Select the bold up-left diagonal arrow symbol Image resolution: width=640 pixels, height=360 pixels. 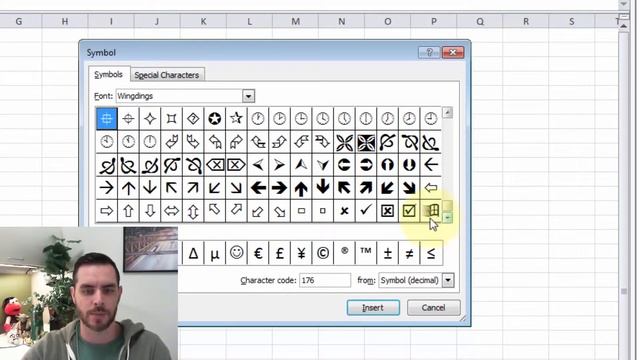[x=344, y=188]
